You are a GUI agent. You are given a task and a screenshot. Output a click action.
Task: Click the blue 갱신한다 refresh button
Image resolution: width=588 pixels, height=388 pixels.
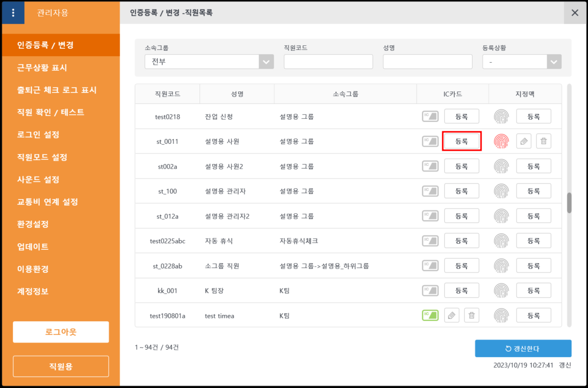click(523, 349)
